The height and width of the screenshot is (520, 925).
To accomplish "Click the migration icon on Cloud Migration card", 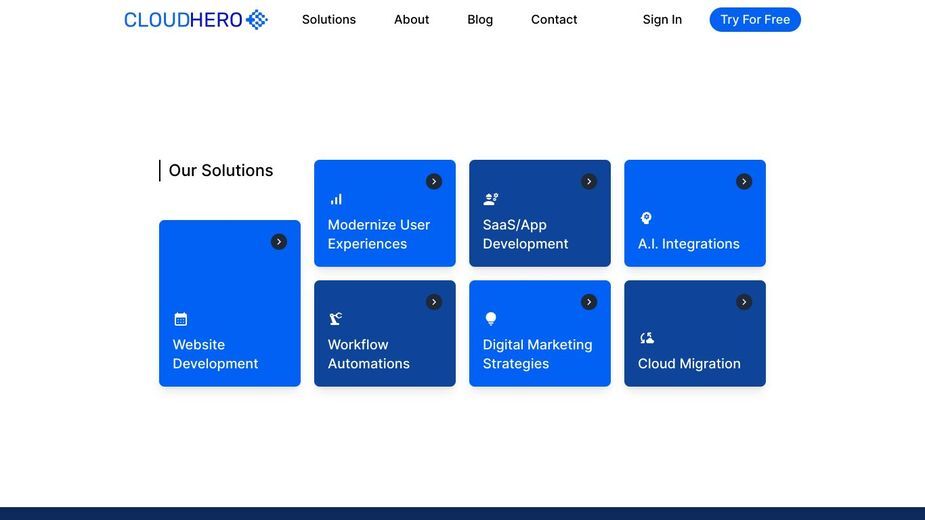I will coord(647,338).
